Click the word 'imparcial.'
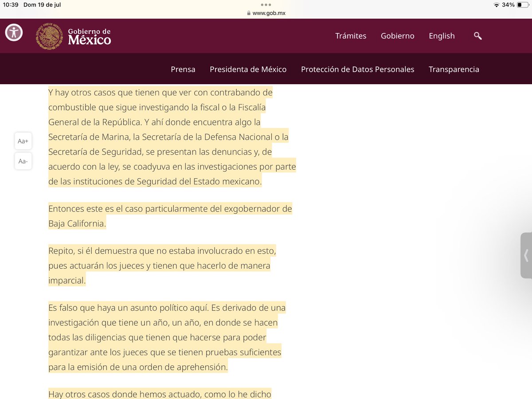Viewport: 532px width, 399px height. point(66,281)
